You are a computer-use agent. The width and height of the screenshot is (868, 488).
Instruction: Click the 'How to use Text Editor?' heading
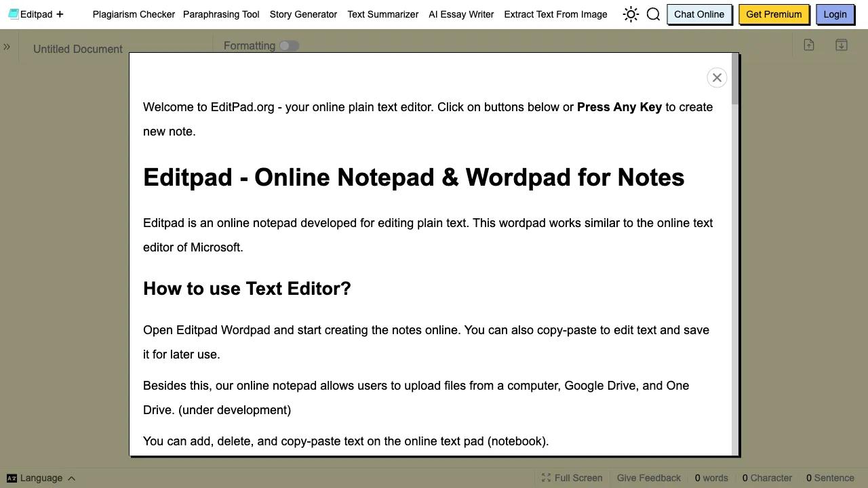pos(247,289)
